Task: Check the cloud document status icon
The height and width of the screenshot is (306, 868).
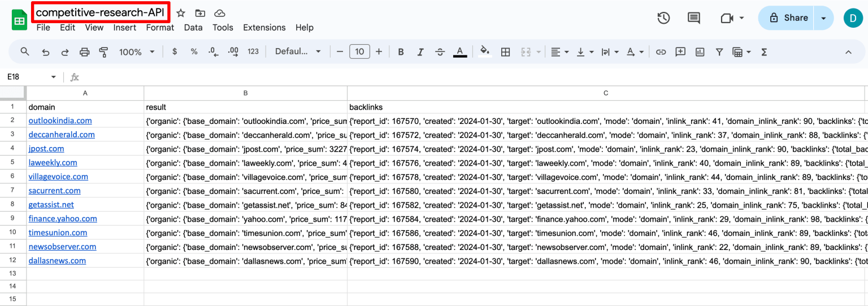Action: [220, 13]
